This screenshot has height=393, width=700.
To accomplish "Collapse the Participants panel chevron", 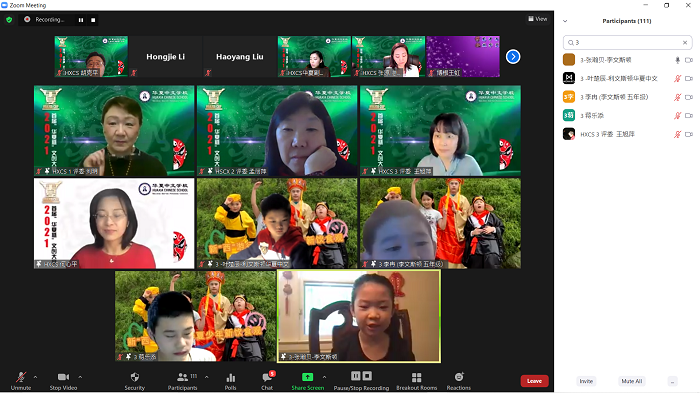I will [565, 21].
